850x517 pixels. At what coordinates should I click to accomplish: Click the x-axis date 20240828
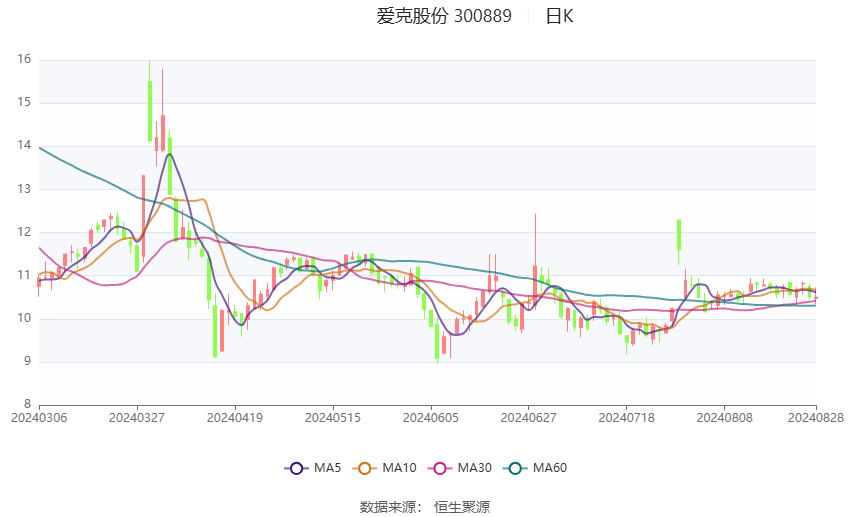[x=816, y=418]
